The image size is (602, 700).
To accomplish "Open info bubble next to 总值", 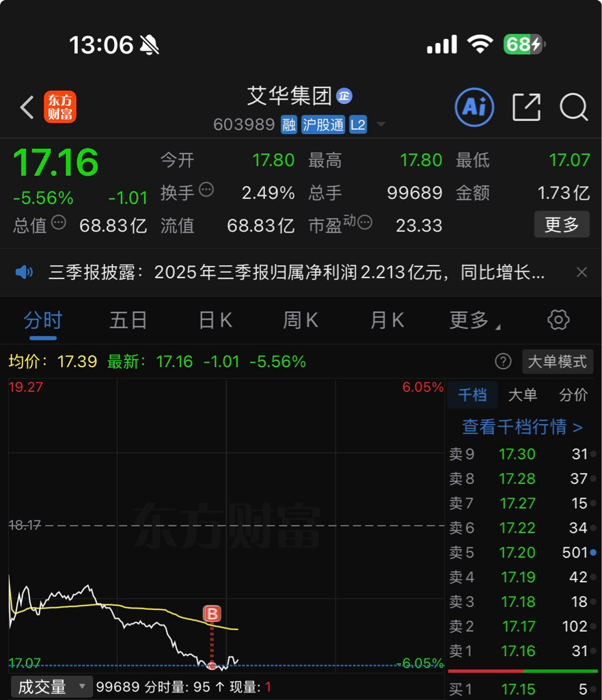I will 59,222.
